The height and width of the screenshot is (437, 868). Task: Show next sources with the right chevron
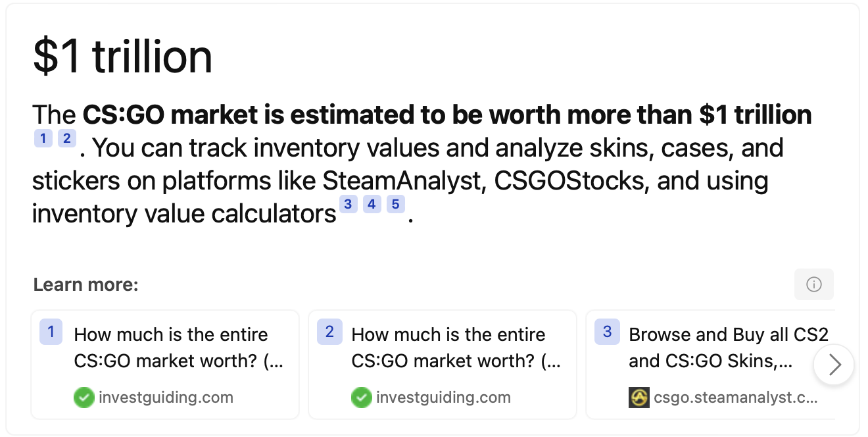pos(834,364)
